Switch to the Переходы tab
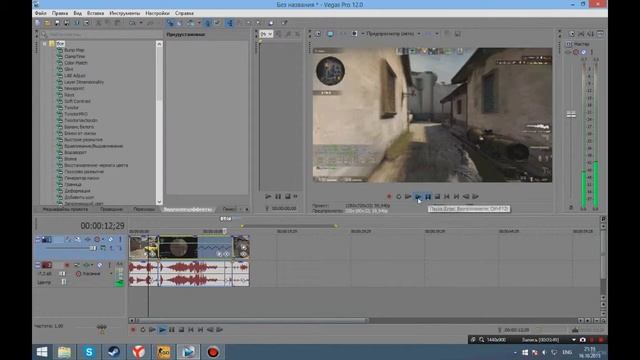The height and width of the screenshot is (360, 640). click(x=144, y=209)
